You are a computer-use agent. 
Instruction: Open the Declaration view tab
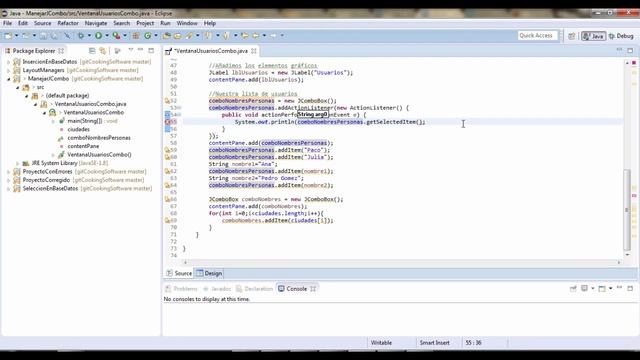pyautogui.click(x=254, y=289)
